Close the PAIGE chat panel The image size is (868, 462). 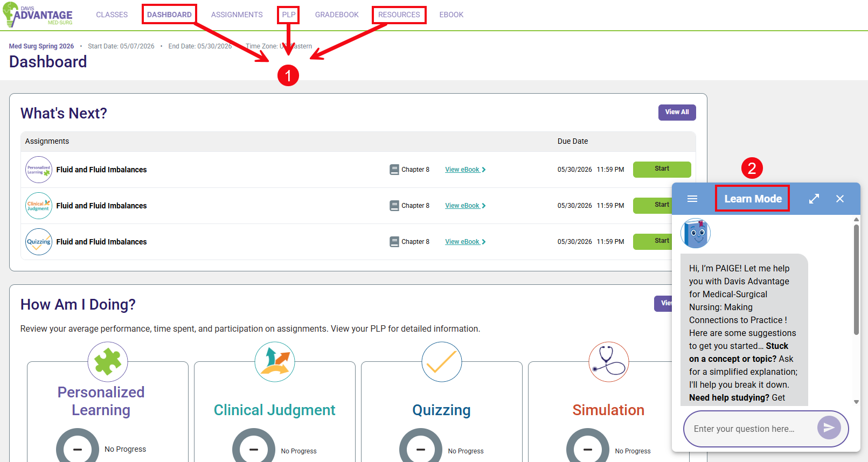(x=840, y=199)
